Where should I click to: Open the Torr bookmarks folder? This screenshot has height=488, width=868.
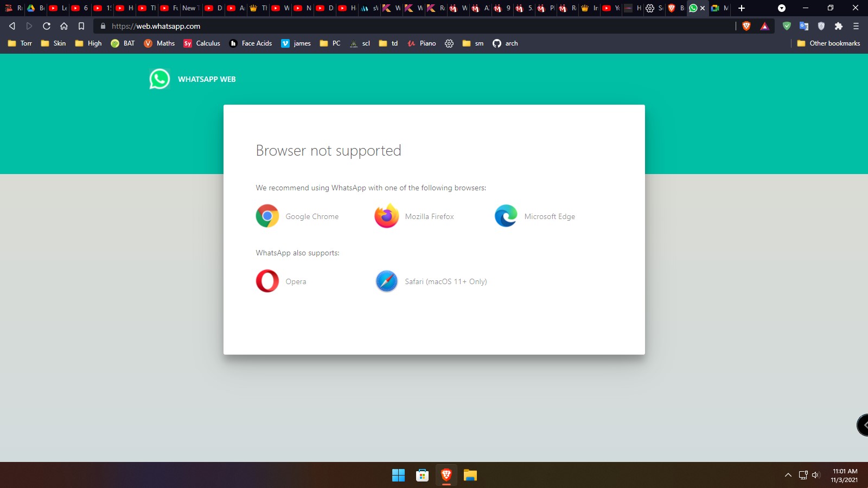20,43
